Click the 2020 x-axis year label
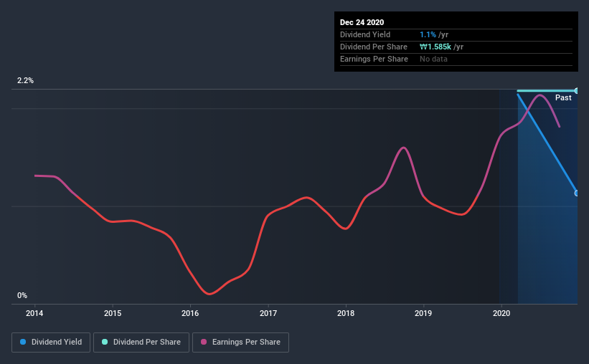This screenshot has width=589, height=364. tap(501, 313)
